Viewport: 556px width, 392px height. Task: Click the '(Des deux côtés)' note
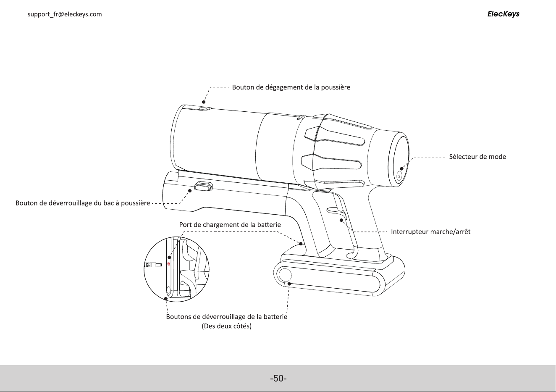227,326
